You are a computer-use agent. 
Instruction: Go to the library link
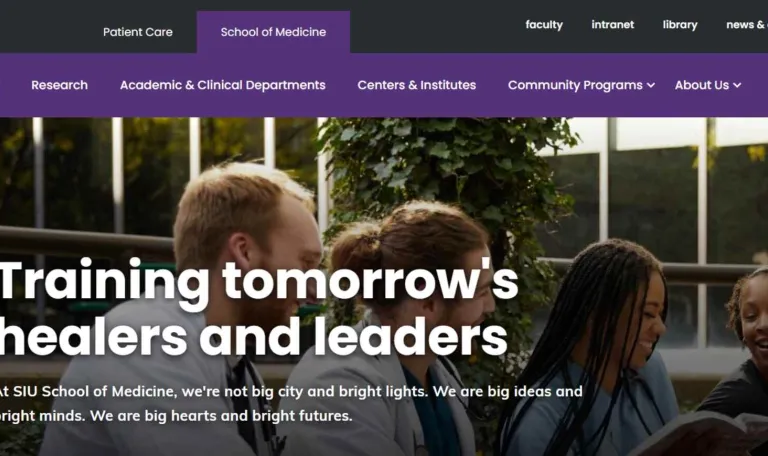coord(680,24)
